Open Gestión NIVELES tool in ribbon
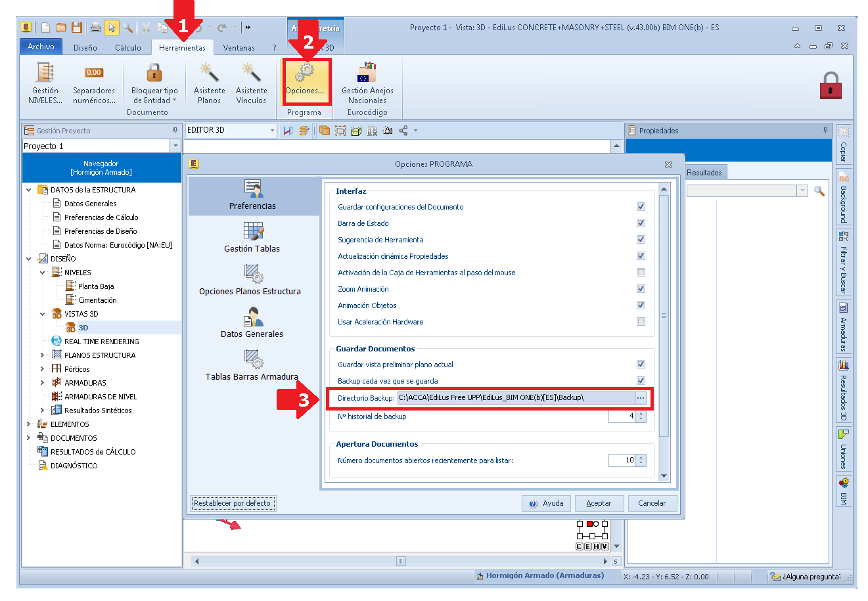 pos(45,82)
